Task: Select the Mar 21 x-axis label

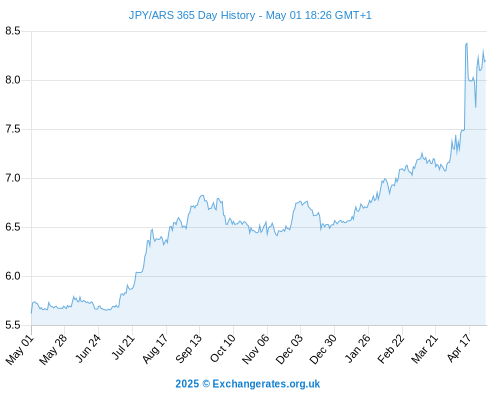Action: (424, 349)
